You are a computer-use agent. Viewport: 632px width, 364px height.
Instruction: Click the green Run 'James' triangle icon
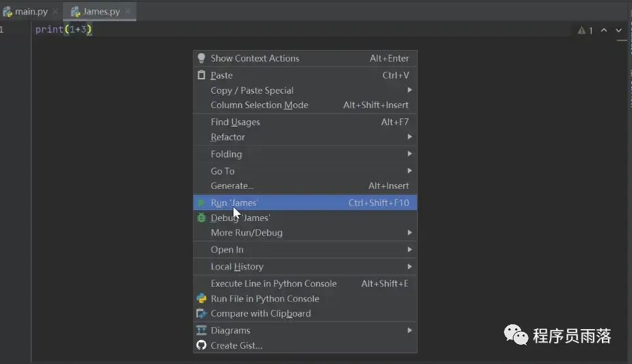201,203
